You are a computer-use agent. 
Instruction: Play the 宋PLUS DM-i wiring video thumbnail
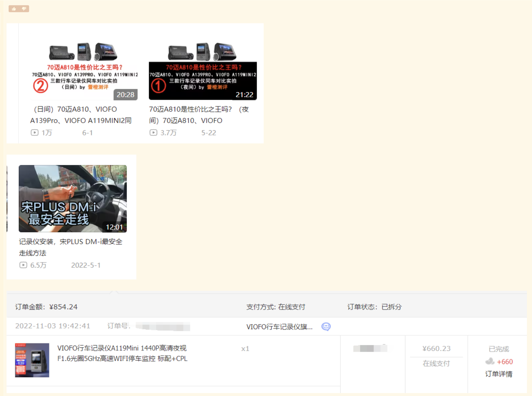(x=73, y=199)
